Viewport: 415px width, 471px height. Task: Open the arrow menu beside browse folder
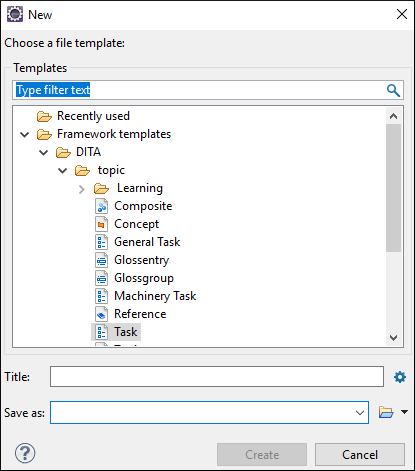point(404,412)
